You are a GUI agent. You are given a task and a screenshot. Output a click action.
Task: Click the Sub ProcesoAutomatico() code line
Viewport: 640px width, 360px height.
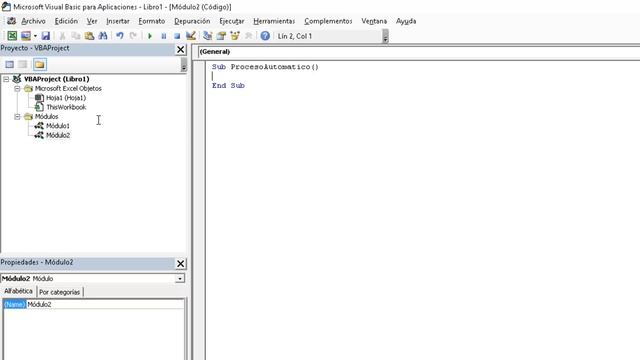[265, 67]
